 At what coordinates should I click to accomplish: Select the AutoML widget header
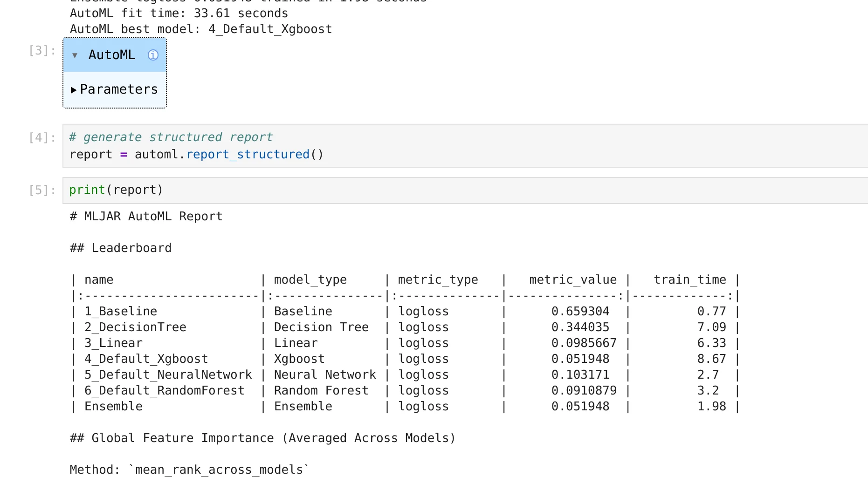pos(112,55)
